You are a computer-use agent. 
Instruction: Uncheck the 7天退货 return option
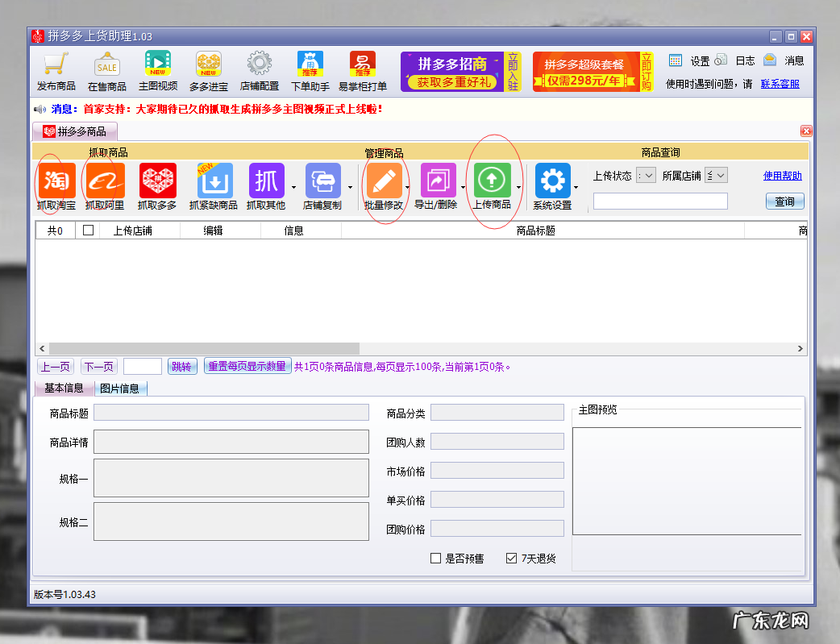[x=511, y=558]
